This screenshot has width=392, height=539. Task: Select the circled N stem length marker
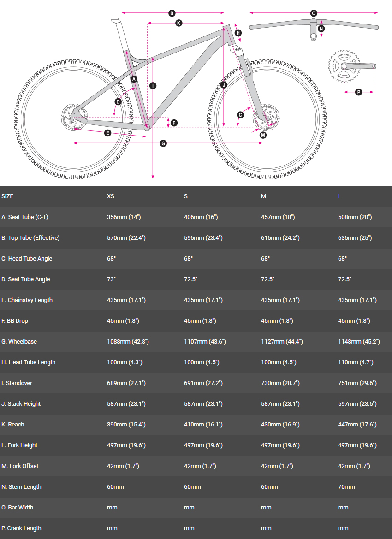coord(321,29)
